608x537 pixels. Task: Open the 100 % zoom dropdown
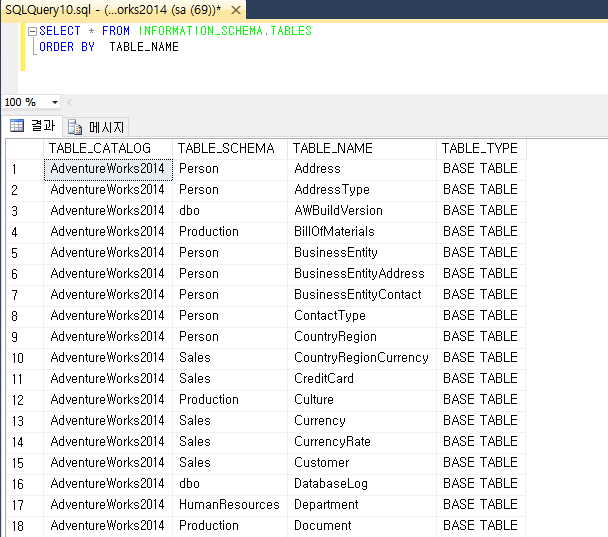[55, 102]
